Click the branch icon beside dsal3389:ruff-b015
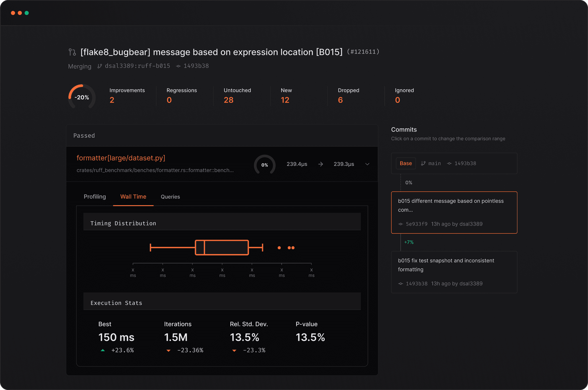This screenshot has height=390, width=588. (100, 66)
